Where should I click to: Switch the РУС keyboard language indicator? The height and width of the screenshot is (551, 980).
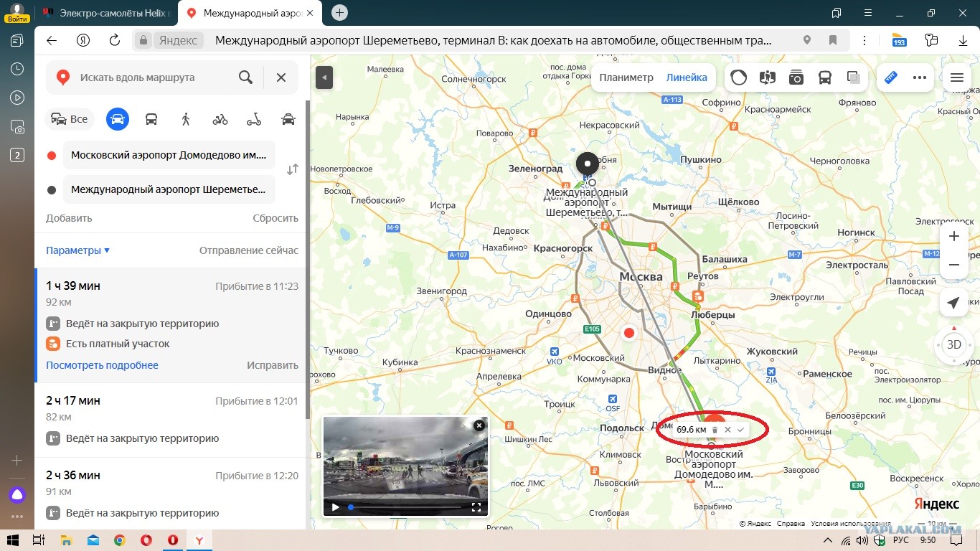[x=900, y=540]
